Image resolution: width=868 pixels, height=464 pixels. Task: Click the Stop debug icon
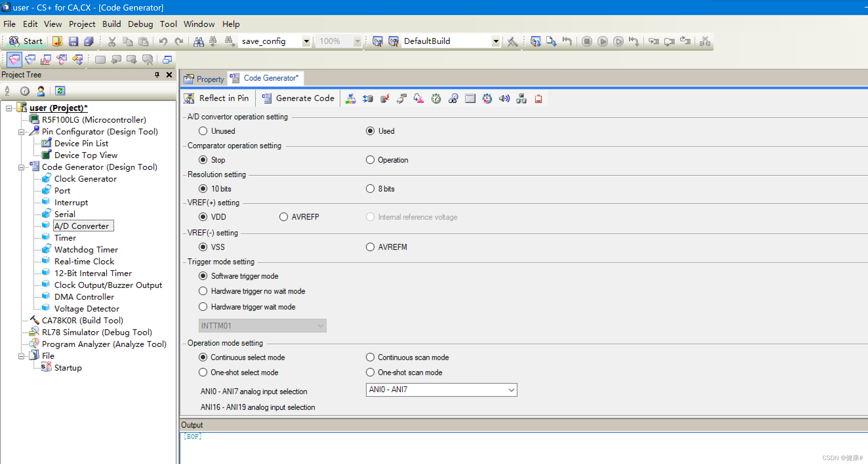(x=587, y=41)
